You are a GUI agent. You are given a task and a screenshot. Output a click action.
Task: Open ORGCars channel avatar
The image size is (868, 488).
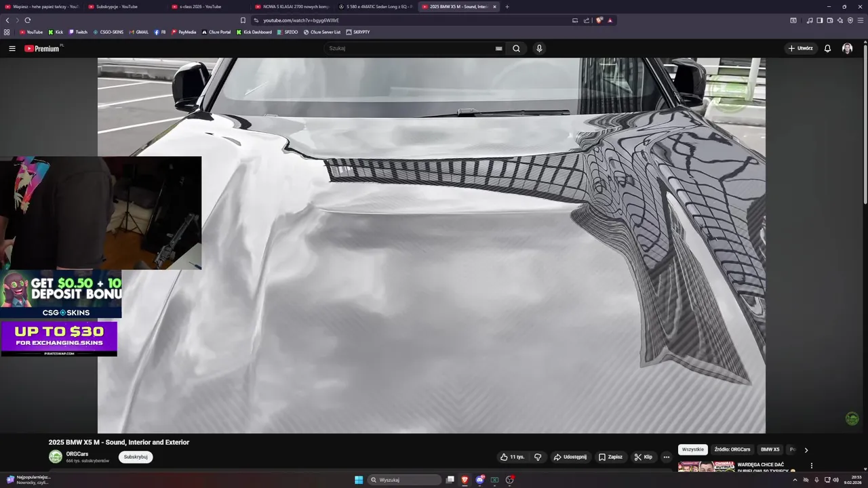(56, 456)
